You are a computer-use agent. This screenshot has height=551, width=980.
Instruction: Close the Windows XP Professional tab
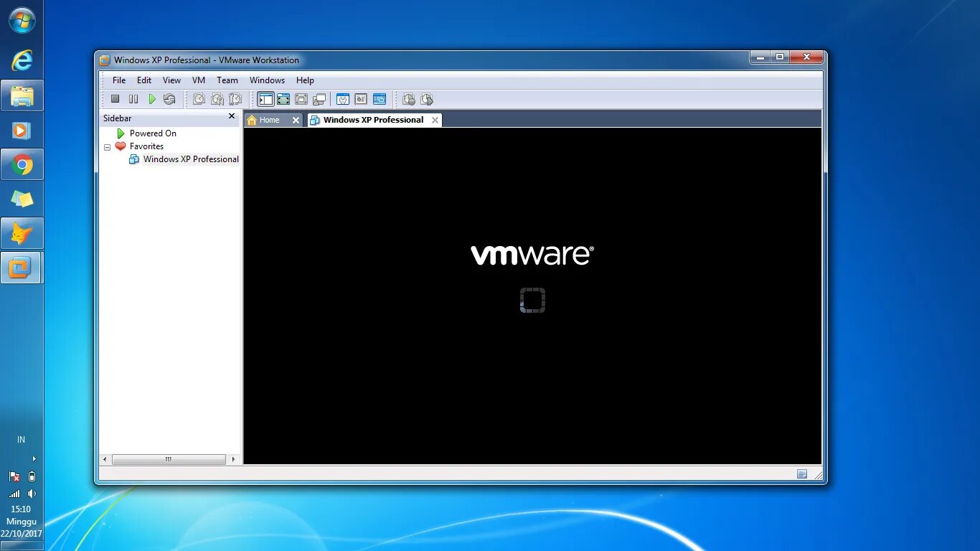coord(435,120)
